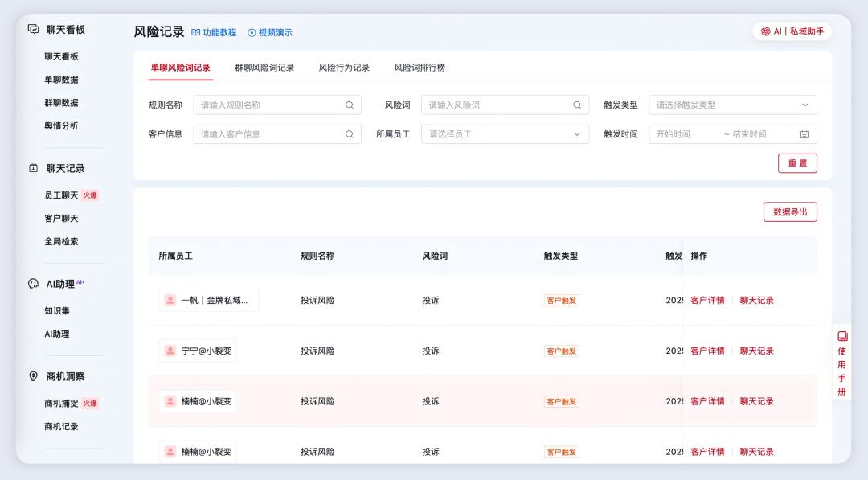Open 聊天记录 for the 一帆 row
868x480 pixels.
pyautogui.click(x=756, y=300)
